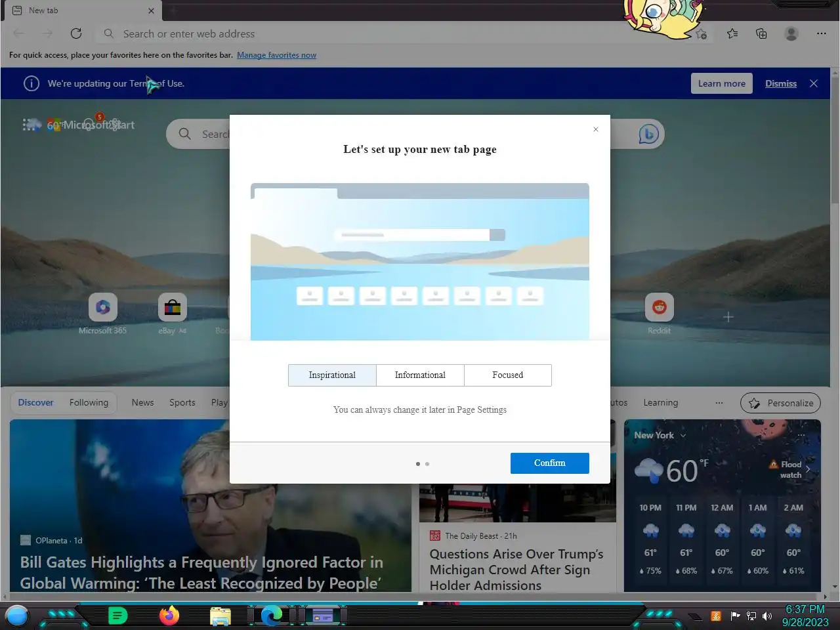Add this page to favorites star icon
Image resolution: width=840 pixels, height=630 pixels.
[x=702, y=34]
